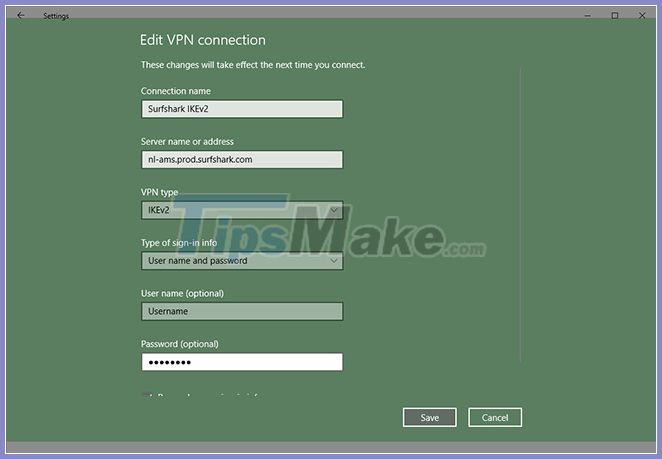662x459 pixels.
Task: Click the Connection name field with Surfshark IKEv2
Action: point(242,109)
